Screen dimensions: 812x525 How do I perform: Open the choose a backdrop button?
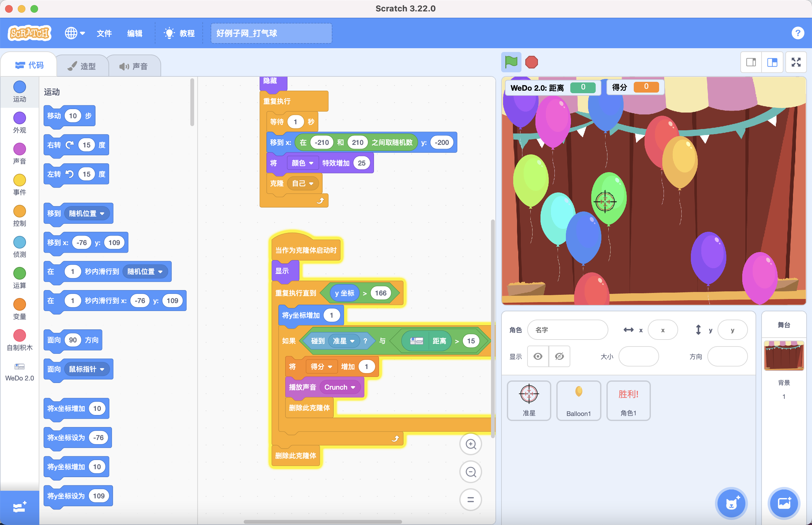[784, 503]
